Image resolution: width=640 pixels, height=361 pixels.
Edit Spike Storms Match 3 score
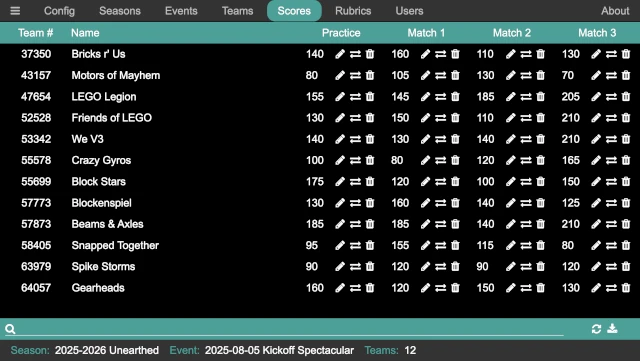(596, 266)
